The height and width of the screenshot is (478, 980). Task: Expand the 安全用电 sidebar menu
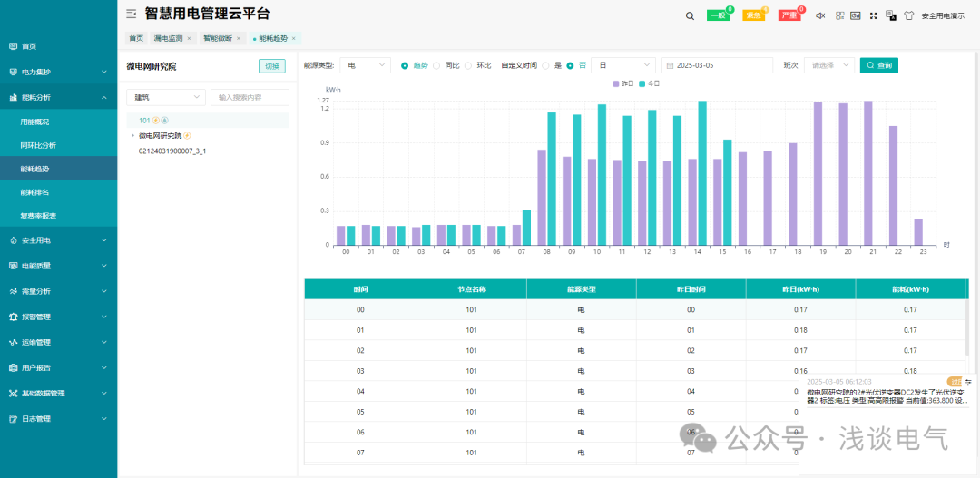coord(58,240)
